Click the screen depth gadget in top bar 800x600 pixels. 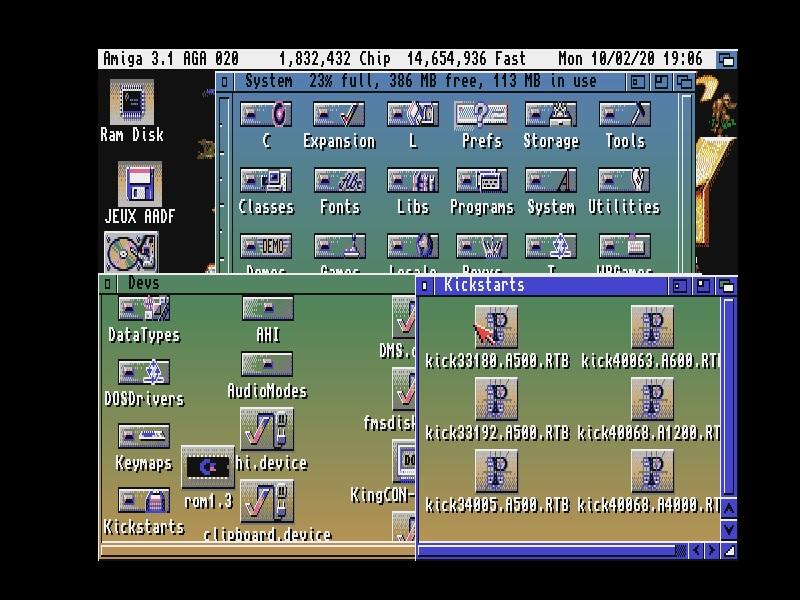(x=726, y=60)
